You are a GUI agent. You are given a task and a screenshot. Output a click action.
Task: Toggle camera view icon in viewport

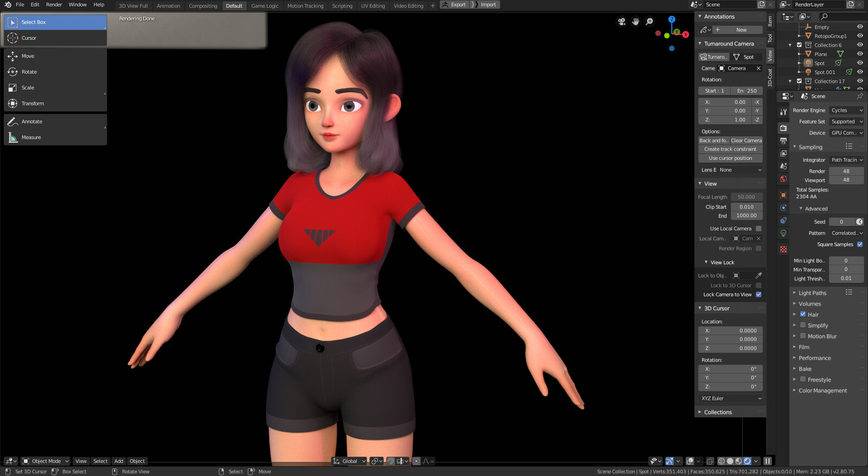point(622,22)
